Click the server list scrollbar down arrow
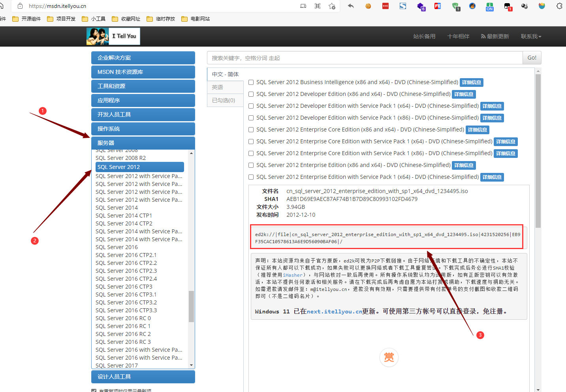Viewport: 566px width, 392px height. coord(192,365)
